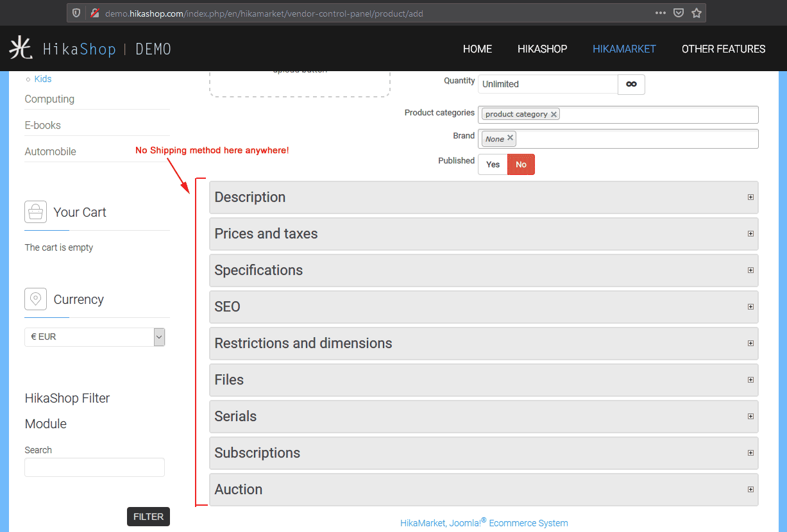The image size is (787, 532).
Task: Click the Subscriptions section title
Action: 257,453
